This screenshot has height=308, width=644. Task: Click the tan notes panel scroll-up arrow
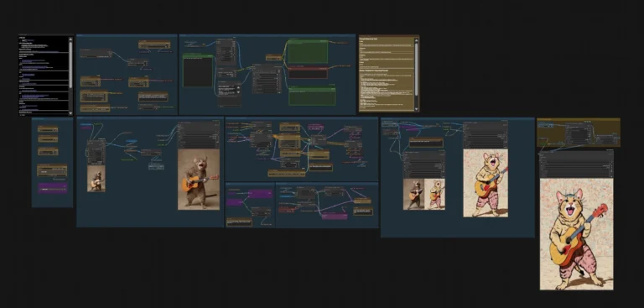tap(417, 40)
